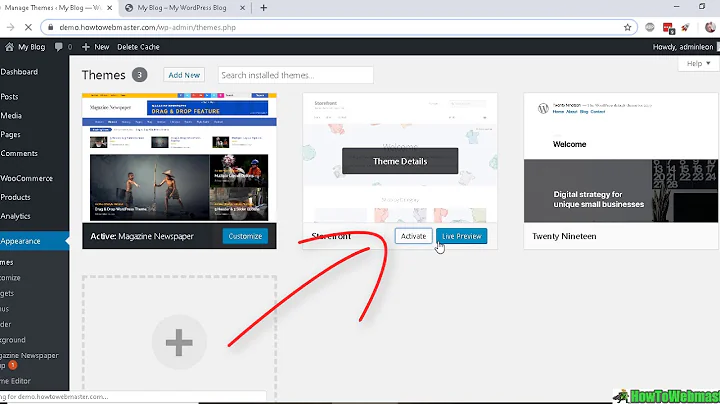Open Dashboard in the sidebar
The width and height of the screenshot is (720, 404).
[x=19, y=72]
